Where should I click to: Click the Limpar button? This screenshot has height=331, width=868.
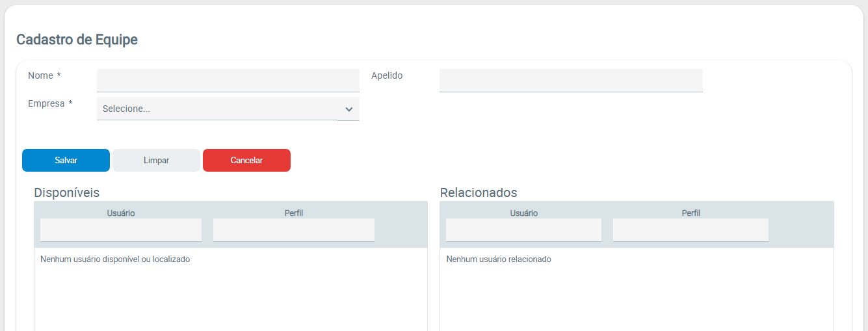tap(156, 161)
